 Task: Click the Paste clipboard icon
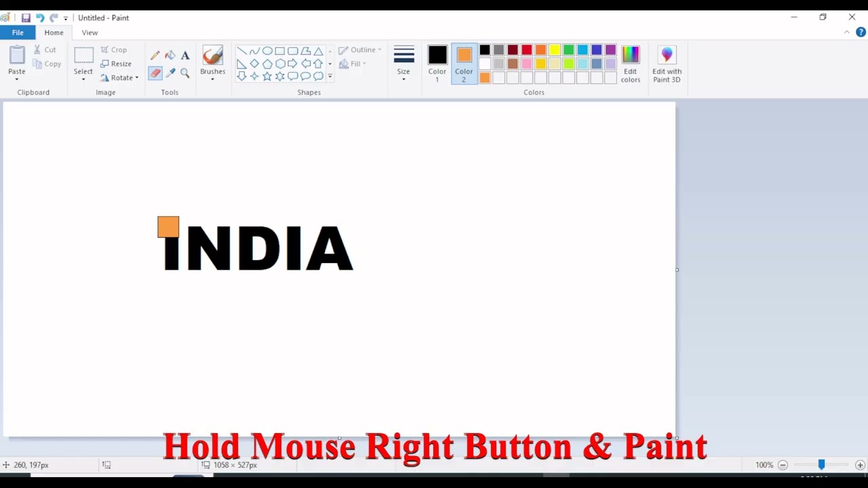point(17,55)
